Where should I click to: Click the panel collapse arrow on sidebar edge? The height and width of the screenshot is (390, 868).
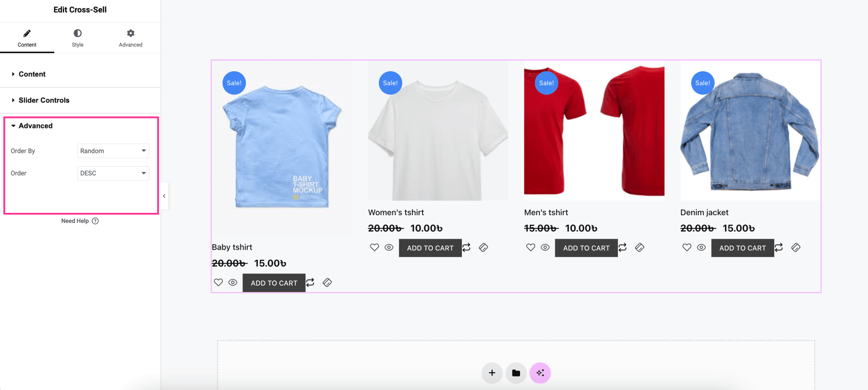point(164,195)
